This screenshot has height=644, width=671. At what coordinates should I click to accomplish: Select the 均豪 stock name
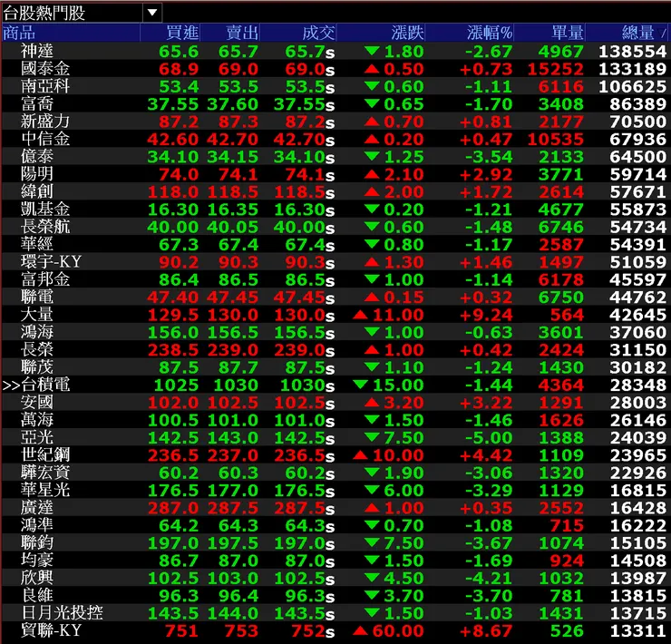37,561
